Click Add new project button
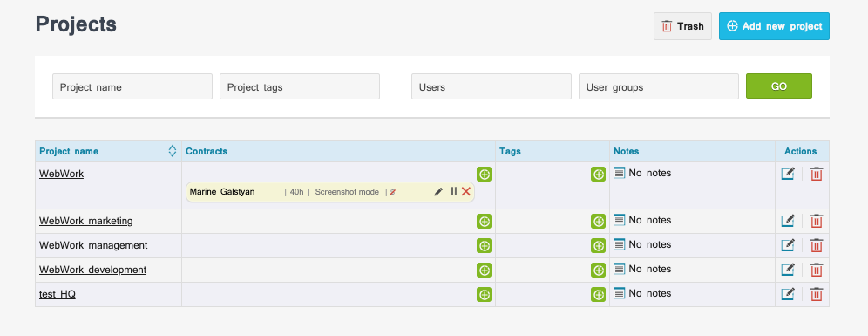The width and height of the screenshot is (868, 336). 774,26
